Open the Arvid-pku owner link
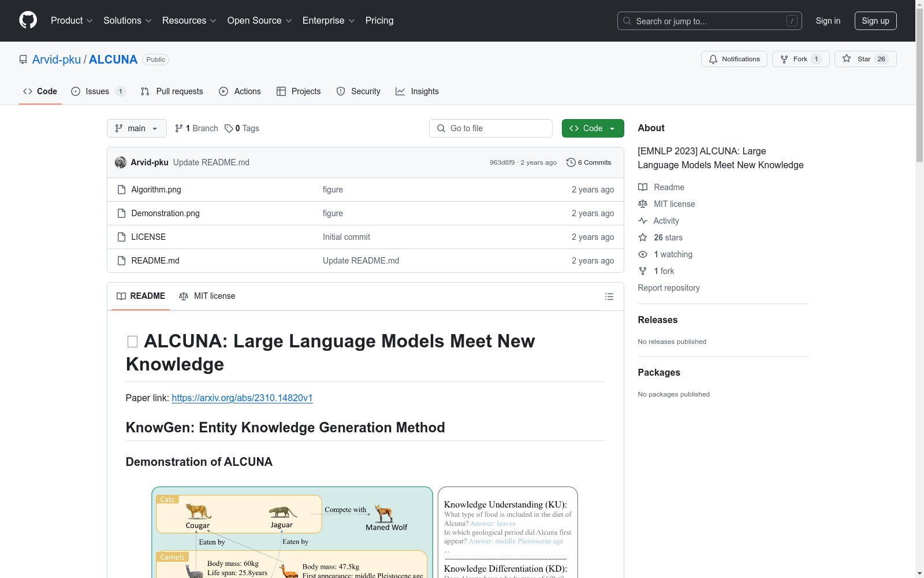 coord(57,60)
